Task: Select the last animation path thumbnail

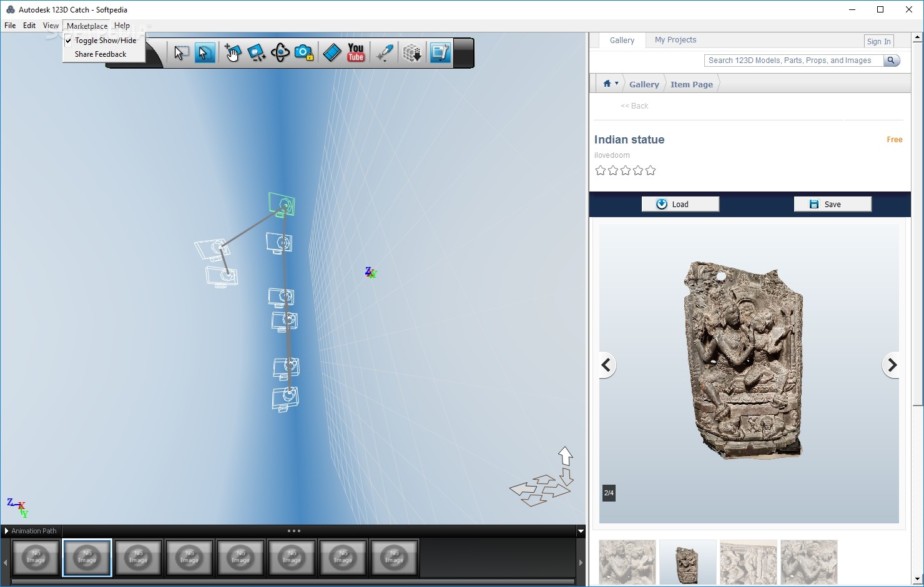Action: tap(395, 557)
